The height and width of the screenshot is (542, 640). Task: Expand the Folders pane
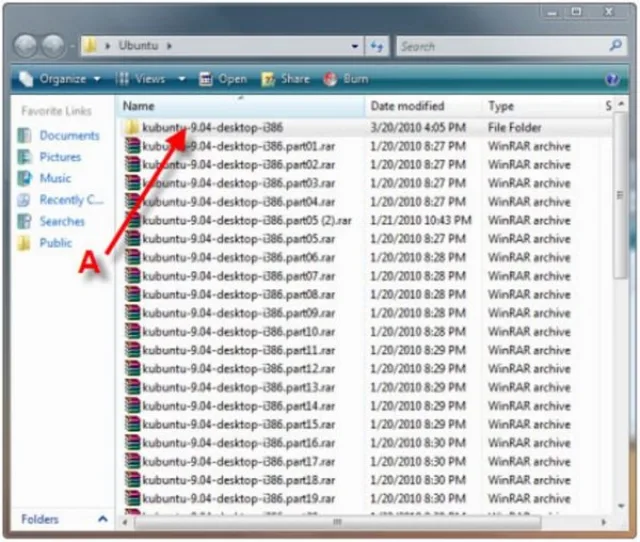[x=103, y=519]
